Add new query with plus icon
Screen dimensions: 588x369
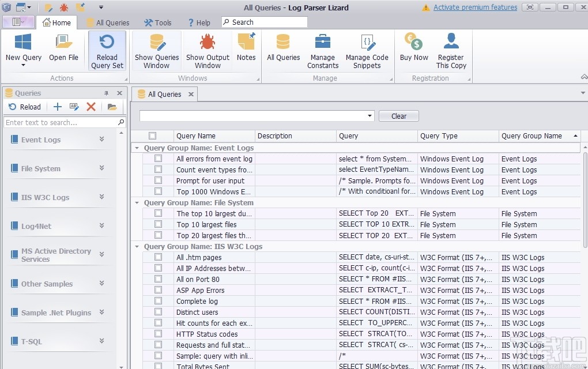tap(58, 107)
